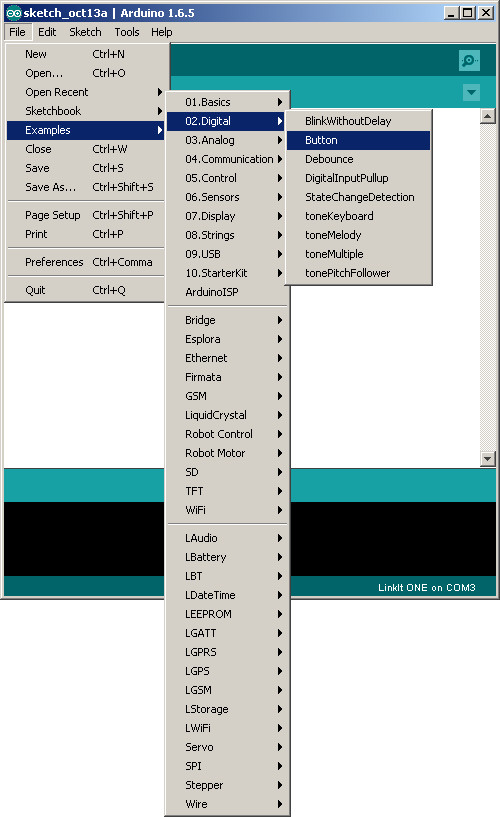Open the ArduinoISP example
This screenshot has width=500, height=817.
[227, 292]
